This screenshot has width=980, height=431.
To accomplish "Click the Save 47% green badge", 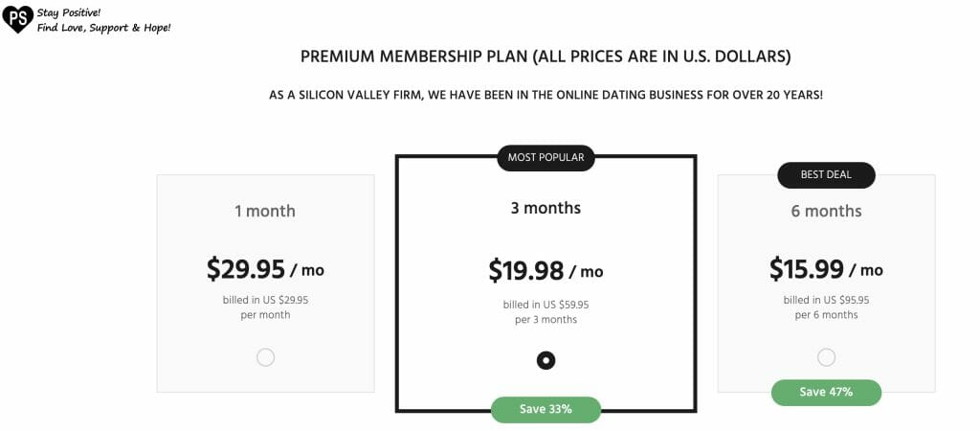I will [826, 393].
